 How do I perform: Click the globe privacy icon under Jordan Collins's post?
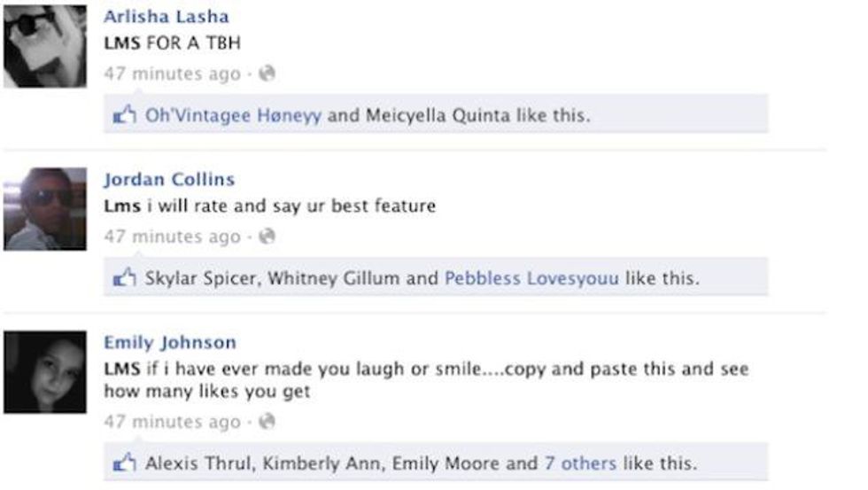267,236
